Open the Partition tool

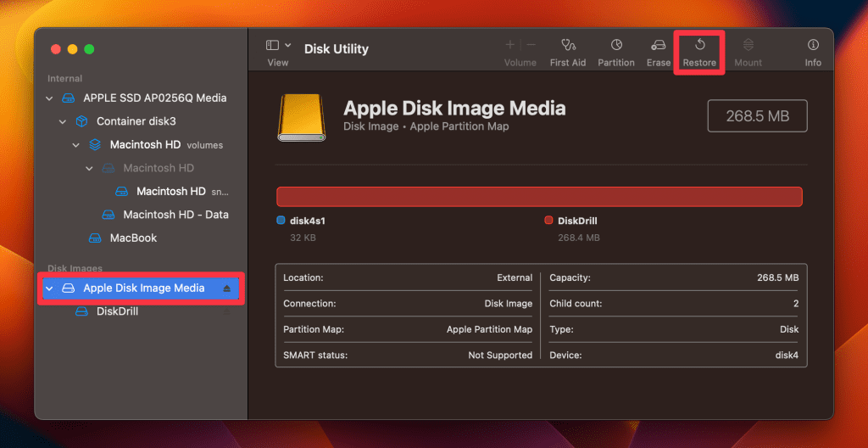coord(616,45)
